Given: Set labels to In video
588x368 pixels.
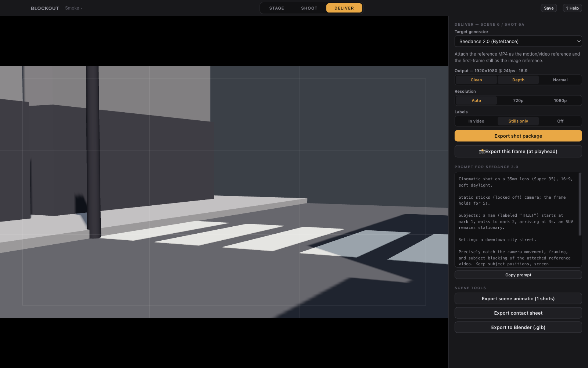Looking at the screenshot, I should click(x=476, y=121).
